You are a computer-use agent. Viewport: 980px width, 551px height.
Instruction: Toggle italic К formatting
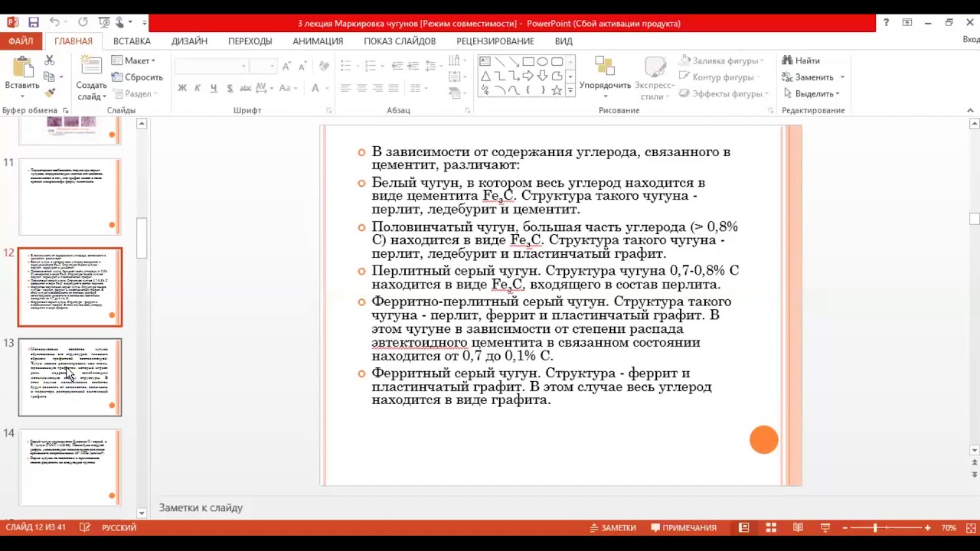(x=198, y=89)
